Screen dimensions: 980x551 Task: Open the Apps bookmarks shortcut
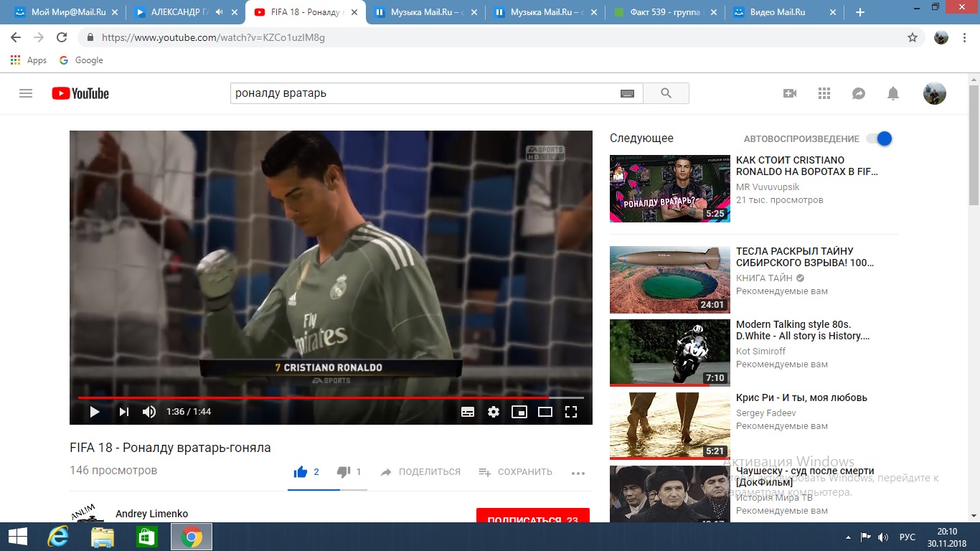point(29,60)
